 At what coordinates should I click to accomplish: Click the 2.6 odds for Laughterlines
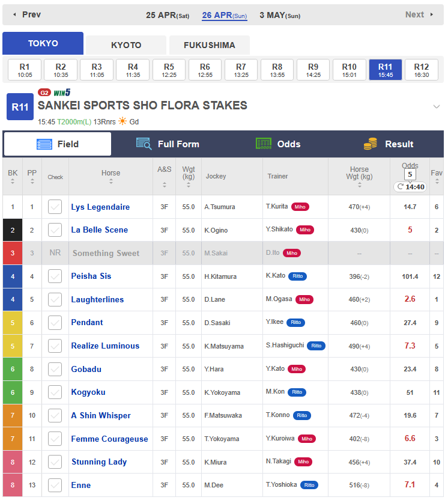coord(410,299)
